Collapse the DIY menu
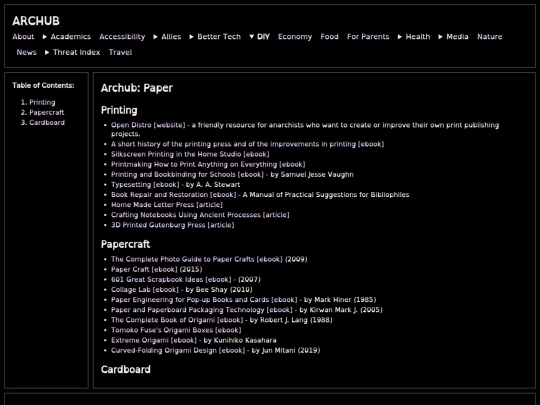Screen dimensions: 540x405 point(259,37)
